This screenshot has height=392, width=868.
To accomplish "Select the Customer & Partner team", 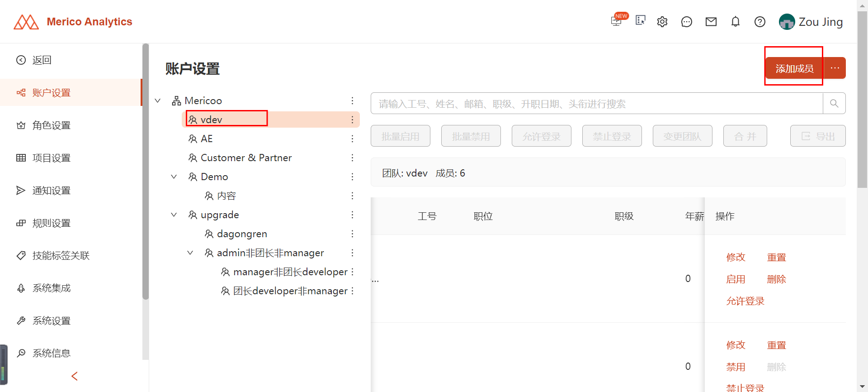I will tap(246, 158).
